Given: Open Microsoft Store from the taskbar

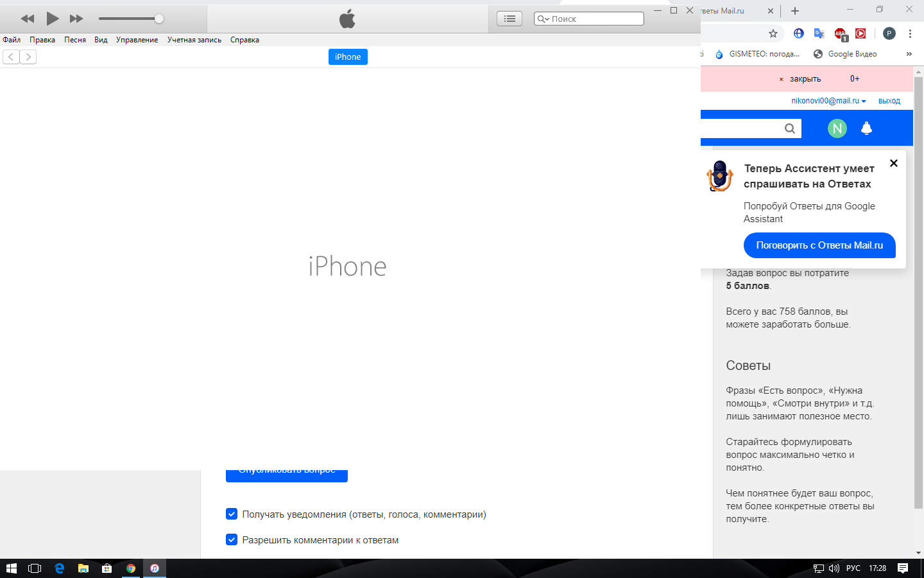Looking at the screenshot, I should click(x=107, y=568).
